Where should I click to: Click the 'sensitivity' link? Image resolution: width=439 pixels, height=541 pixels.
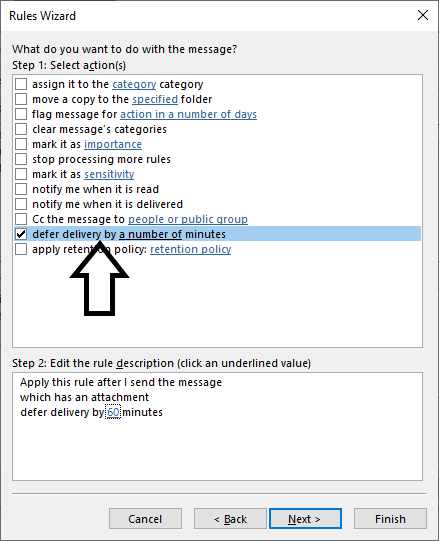click(x=109, y=174)
